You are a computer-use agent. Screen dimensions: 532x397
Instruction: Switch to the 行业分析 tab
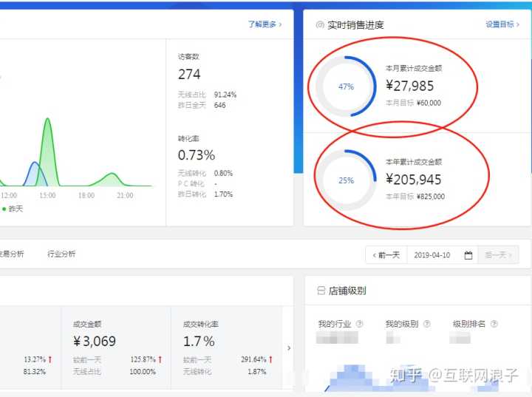(61, 254)
